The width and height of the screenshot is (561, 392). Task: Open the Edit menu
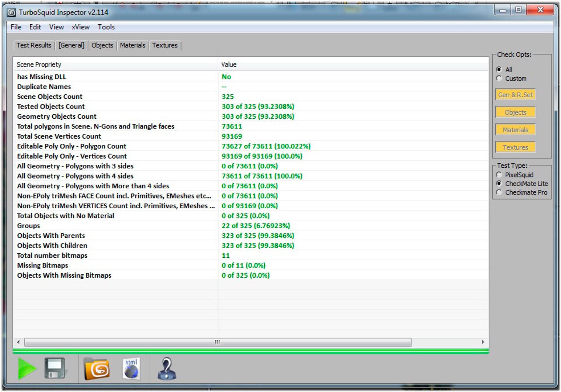click(x=35, y=27)
